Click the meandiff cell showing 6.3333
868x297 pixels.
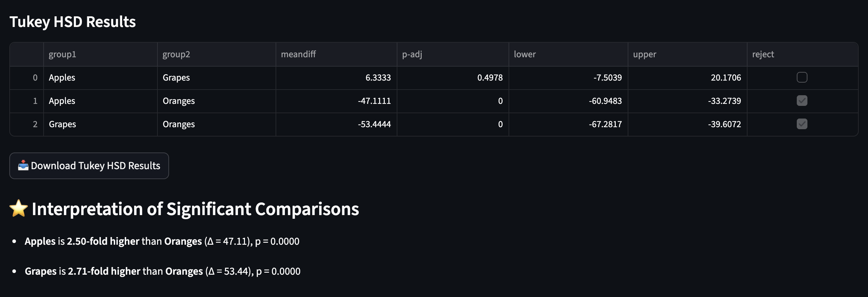pyautogui.click(x=336, y=78)
